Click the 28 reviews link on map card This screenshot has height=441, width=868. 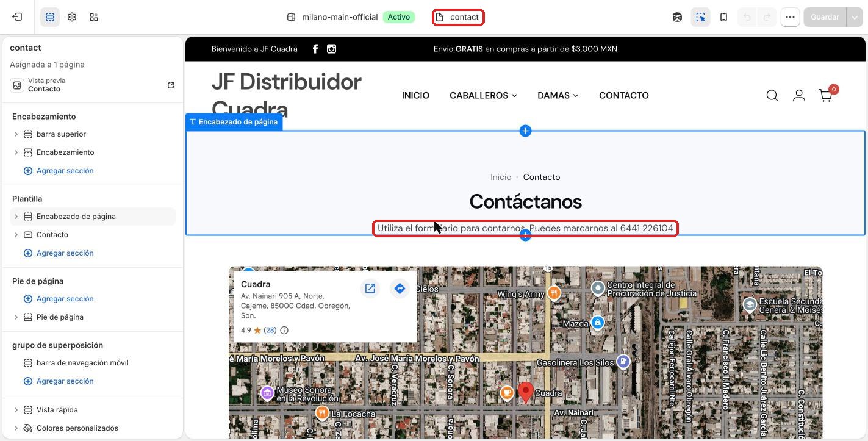[x=270, y=330]
